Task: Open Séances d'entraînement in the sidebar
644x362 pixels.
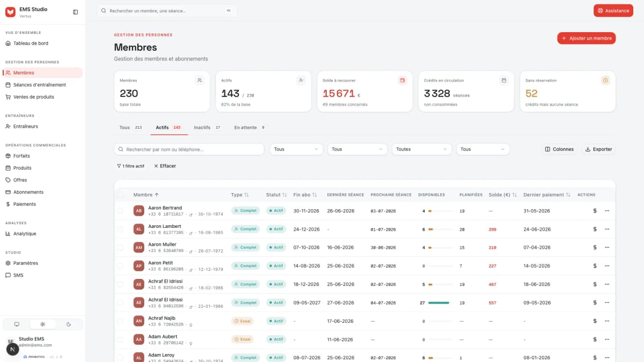Action: 43,85
